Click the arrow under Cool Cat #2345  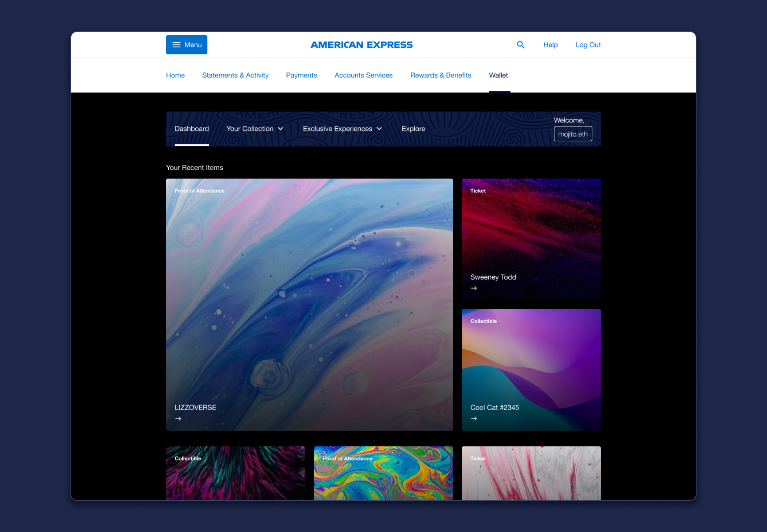[x=474, y=419]
